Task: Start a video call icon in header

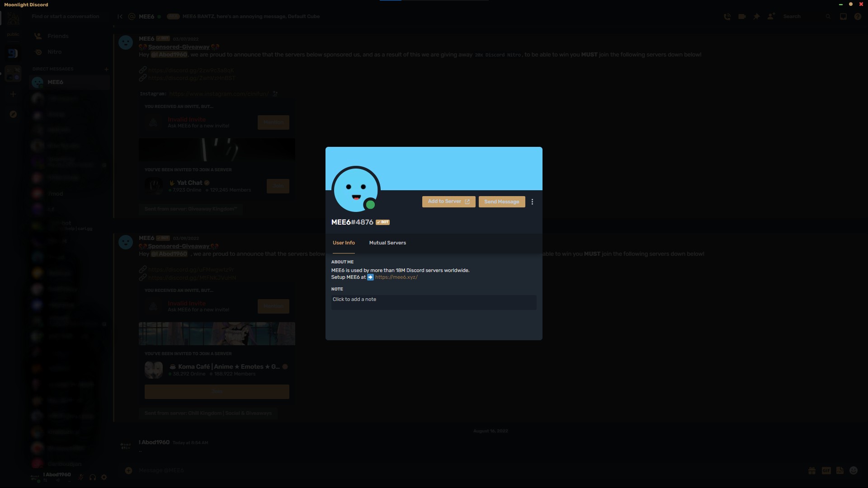Action: click(742, 17)
